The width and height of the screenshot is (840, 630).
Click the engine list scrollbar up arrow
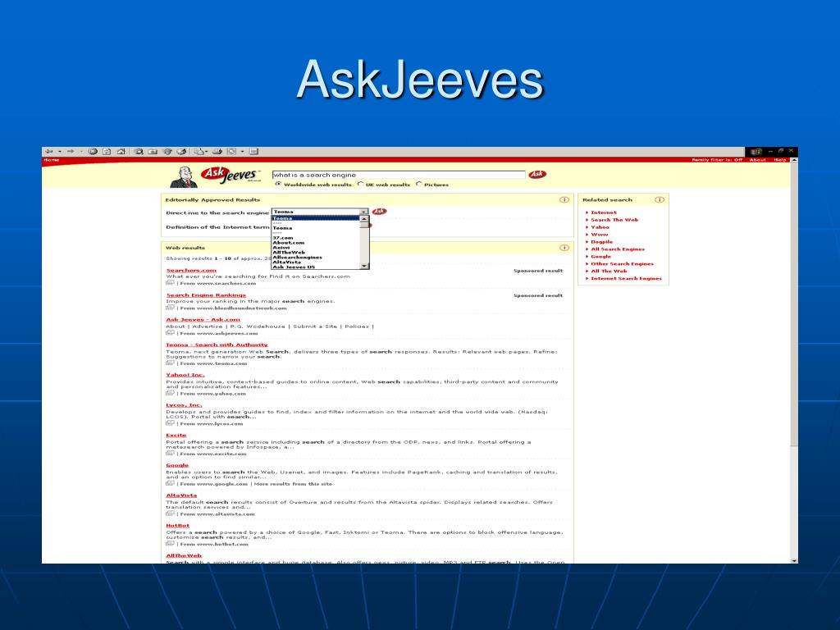[x=364, y=219]
